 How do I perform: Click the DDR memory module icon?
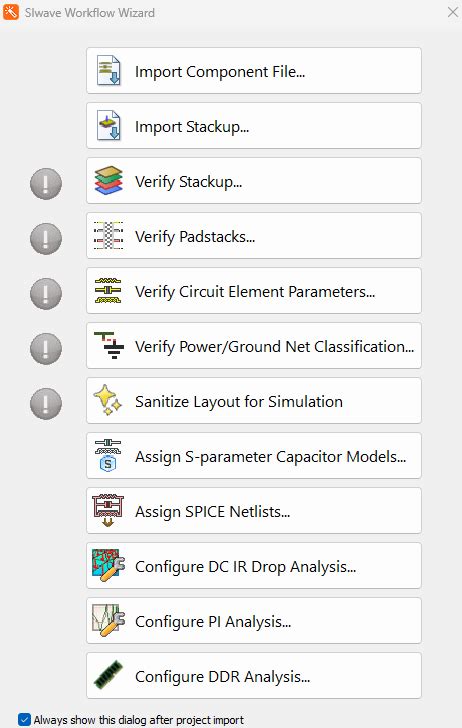(x=108, y=675)
